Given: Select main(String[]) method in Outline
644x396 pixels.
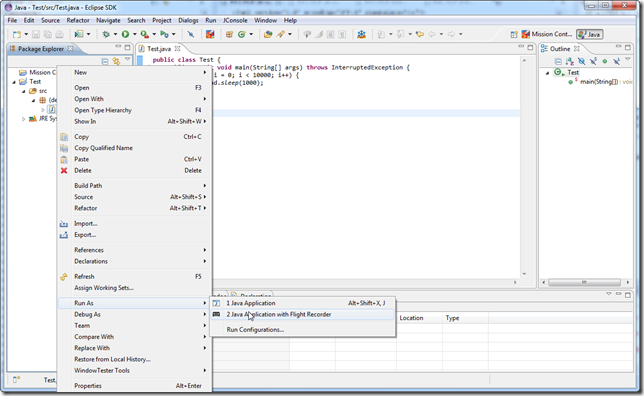Looking at the screenshot, I should 600,82.
